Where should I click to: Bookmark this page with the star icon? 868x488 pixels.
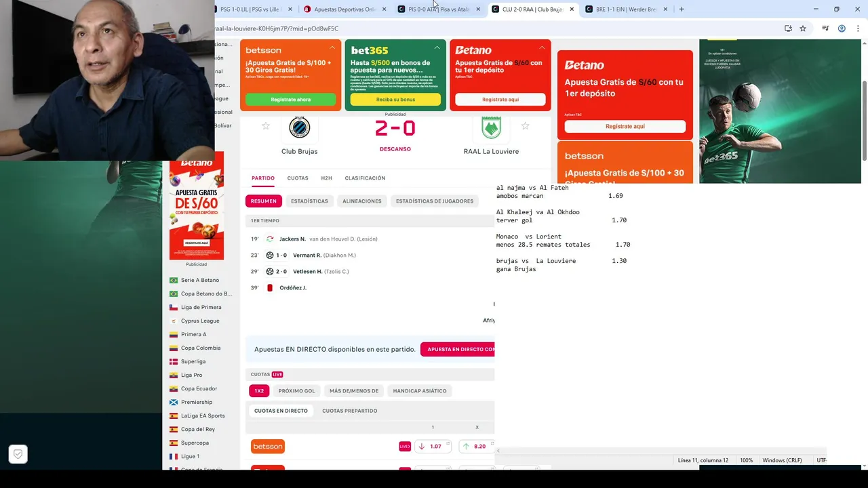(803, 28)
